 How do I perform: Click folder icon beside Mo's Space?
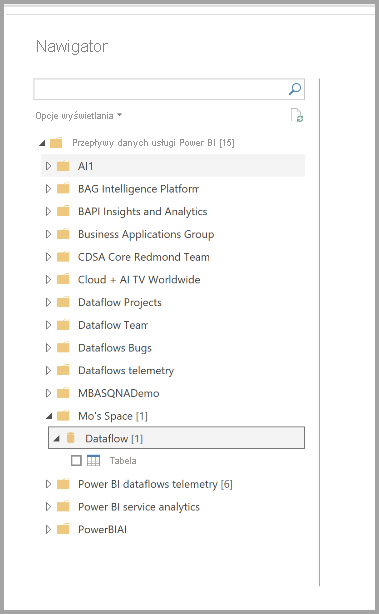[x=63, y=416]
